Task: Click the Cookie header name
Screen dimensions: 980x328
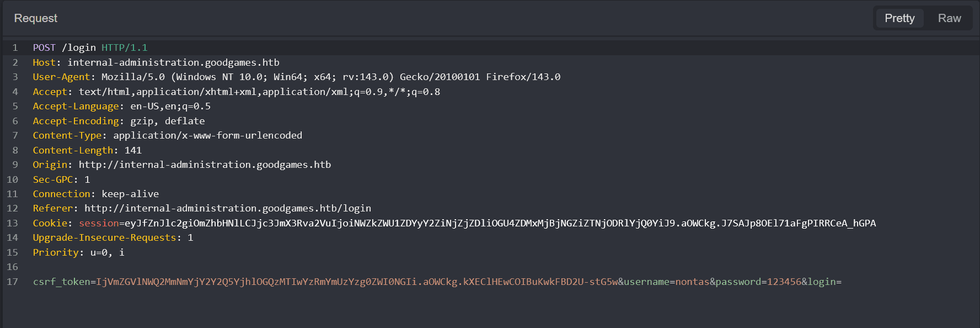Action: [x=50, y=223]
